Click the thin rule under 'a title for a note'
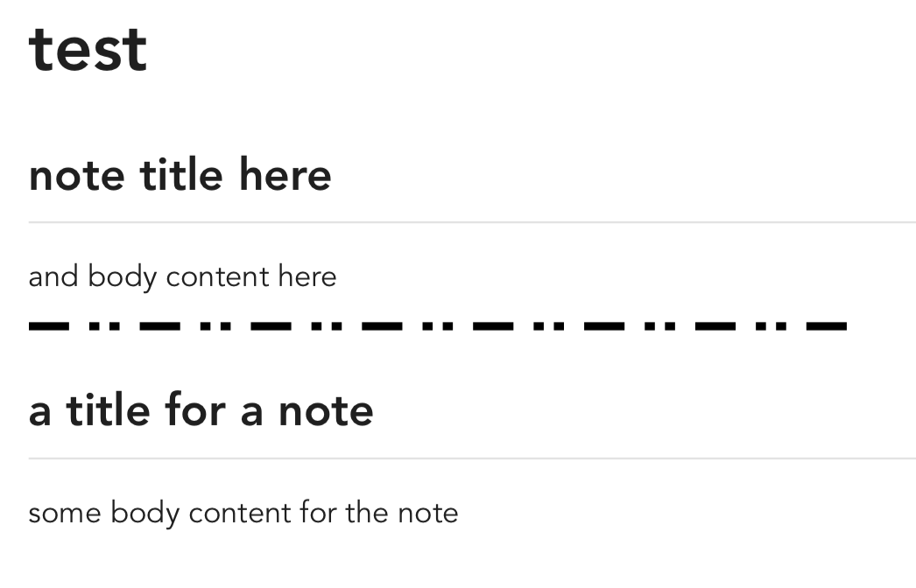The image size is (916, 588). [472, 459]
